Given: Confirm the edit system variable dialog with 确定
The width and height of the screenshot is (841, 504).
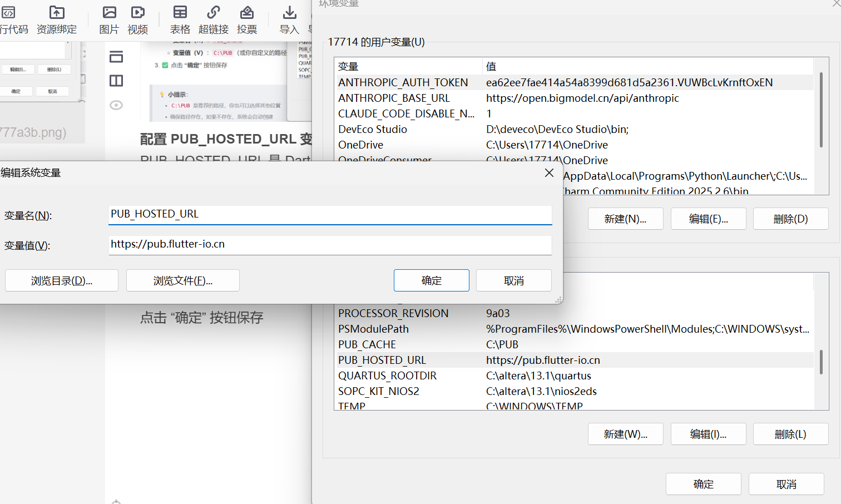Looking at the screenshot, I should [x=432, y=280].
